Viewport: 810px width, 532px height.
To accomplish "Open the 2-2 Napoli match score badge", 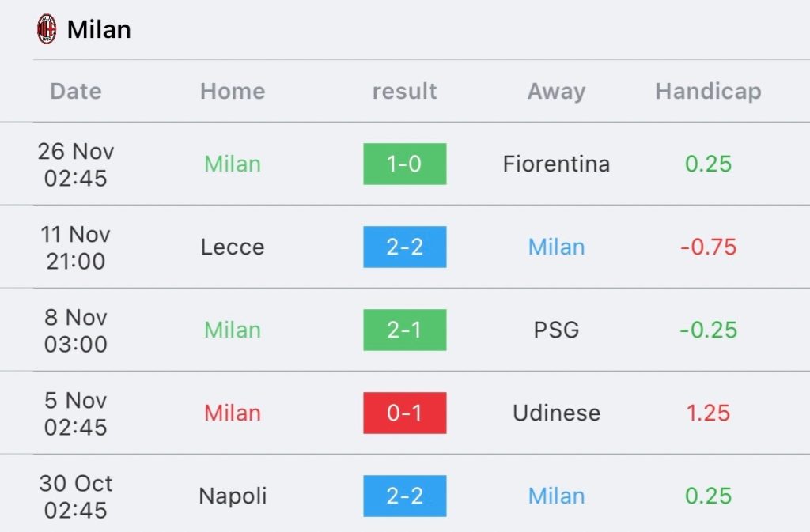I will (x=404, y=496).
